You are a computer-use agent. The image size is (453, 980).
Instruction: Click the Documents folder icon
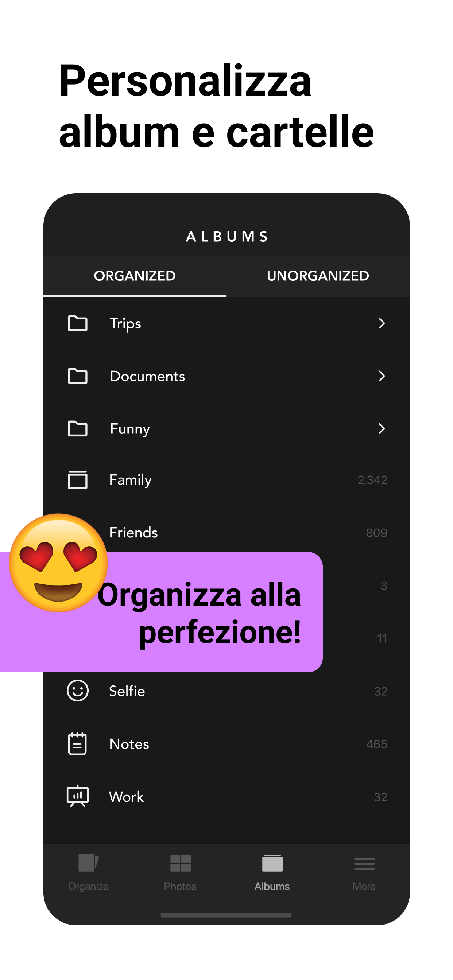coord(77,376)
